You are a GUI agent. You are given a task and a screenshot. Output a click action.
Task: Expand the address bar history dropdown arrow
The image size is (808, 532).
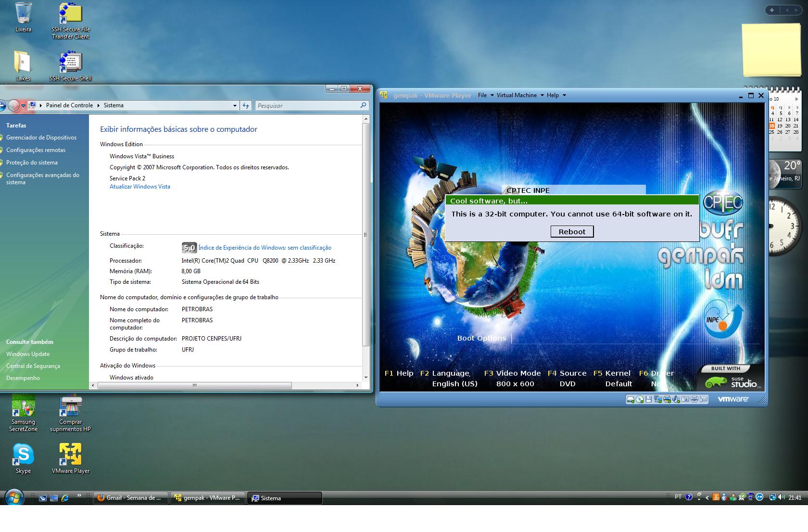point(235,105)
